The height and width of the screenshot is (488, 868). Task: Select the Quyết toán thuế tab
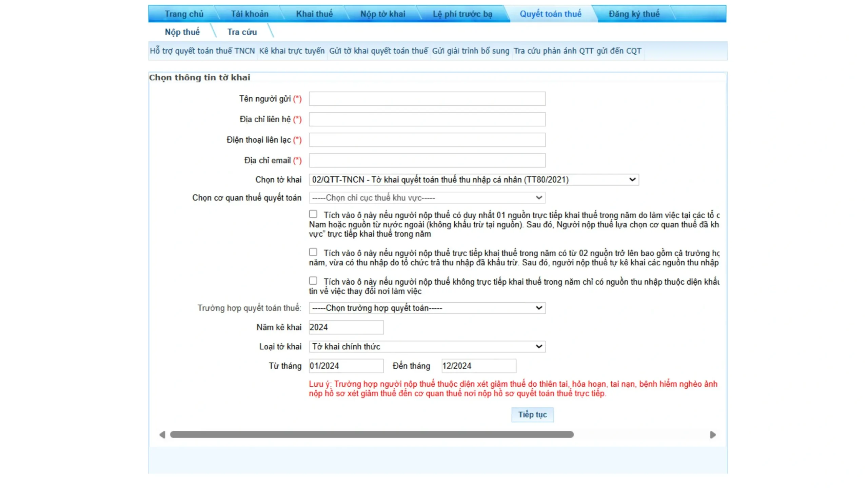[x=550, y=14]
